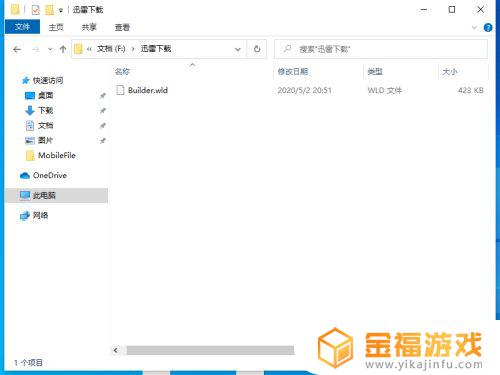Screen dimensions: 500x375
Task: Click the properties icon in title bar
Action: pyautogui.click(x=35, y=10)
